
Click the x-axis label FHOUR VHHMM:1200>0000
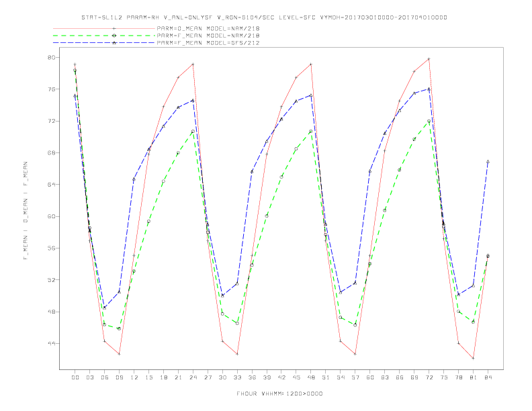(x=279, y=394)
